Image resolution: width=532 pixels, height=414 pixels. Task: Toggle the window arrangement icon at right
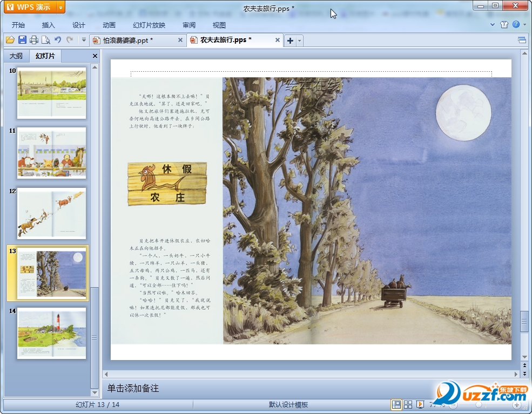point(522,40)
